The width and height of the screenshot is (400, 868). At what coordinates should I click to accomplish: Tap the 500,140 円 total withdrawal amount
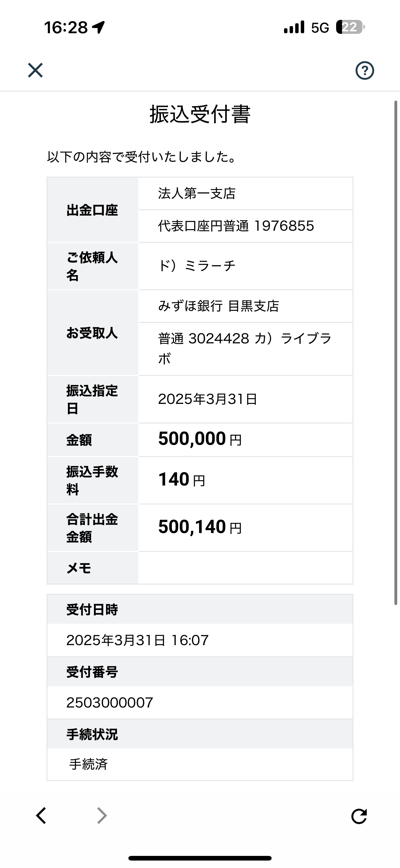point(200,527)
